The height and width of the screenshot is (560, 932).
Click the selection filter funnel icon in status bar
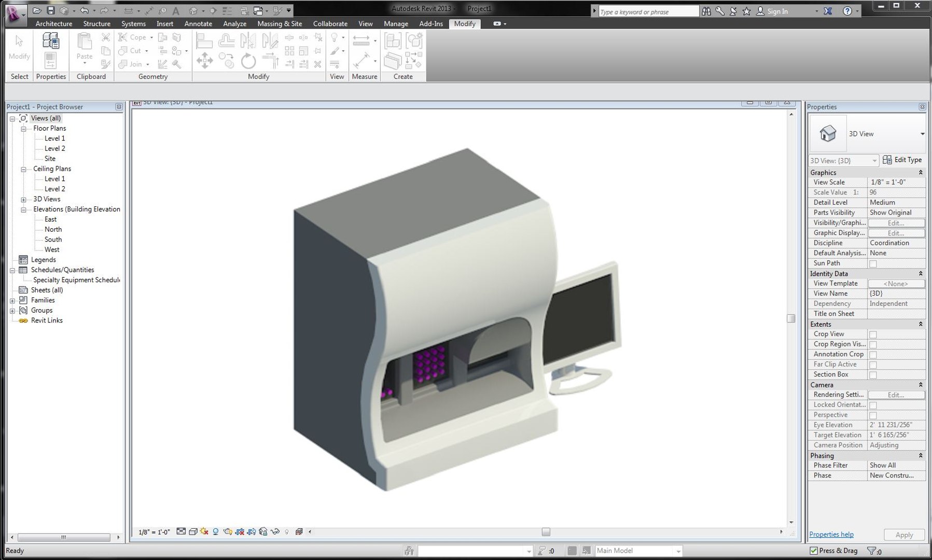pyautogui.click(x=871, y=551)
